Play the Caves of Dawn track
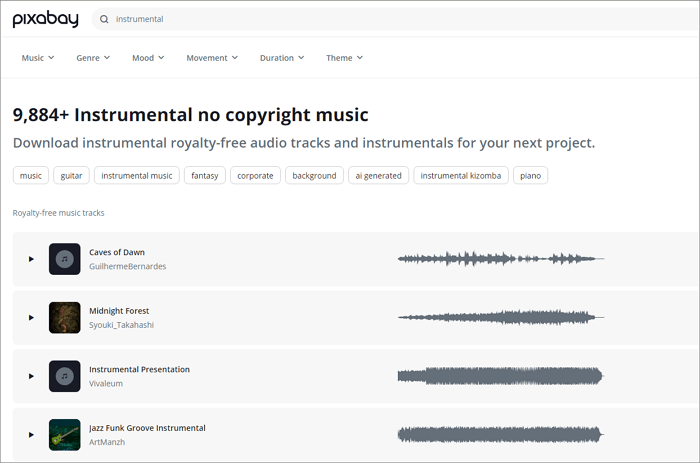 [31, 259]
